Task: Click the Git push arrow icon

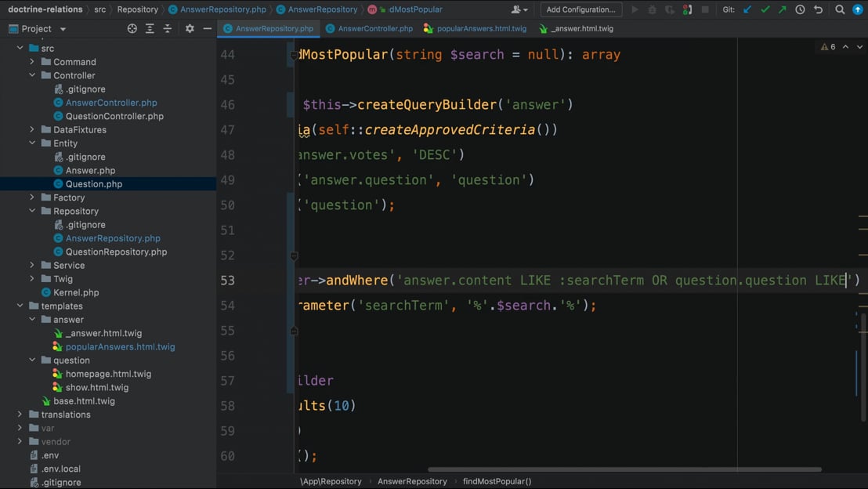Action: 782,9
